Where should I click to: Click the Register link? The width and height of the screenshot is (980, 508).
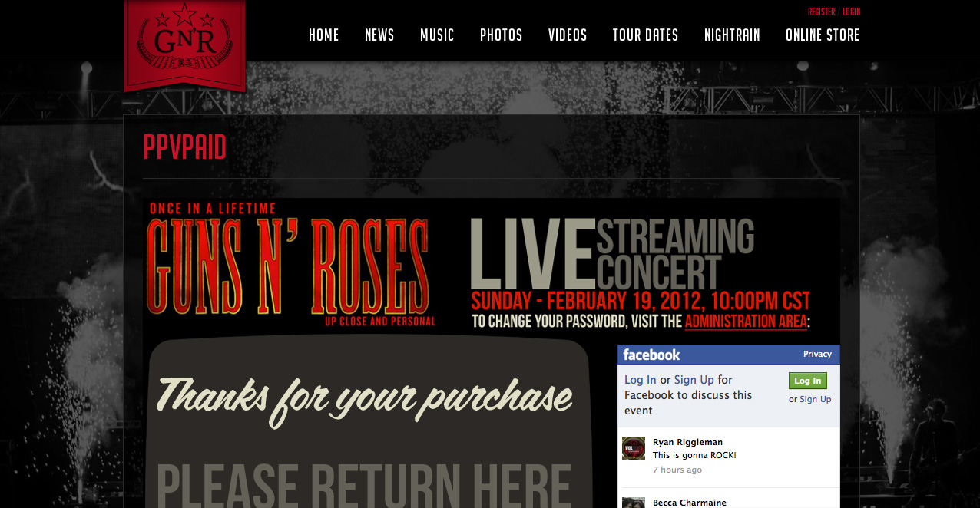tap(821, 12)
